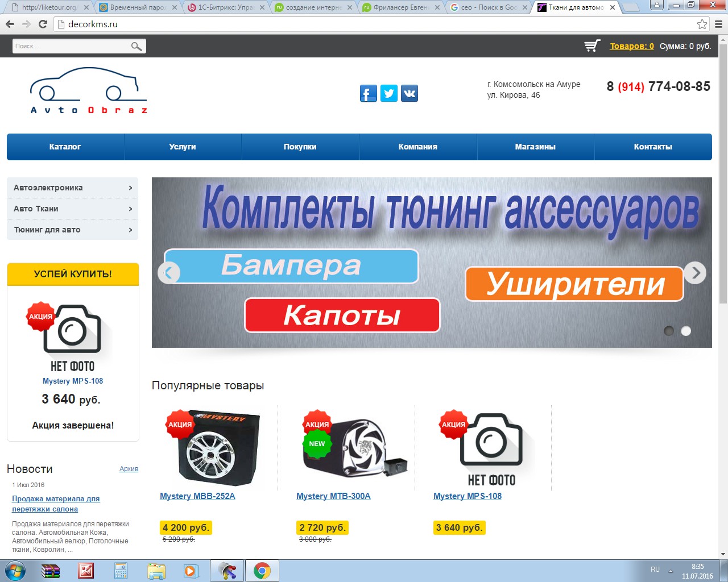Select the second slider pagination dot
Screen dimensions: 728x582
tap(686, 331)
